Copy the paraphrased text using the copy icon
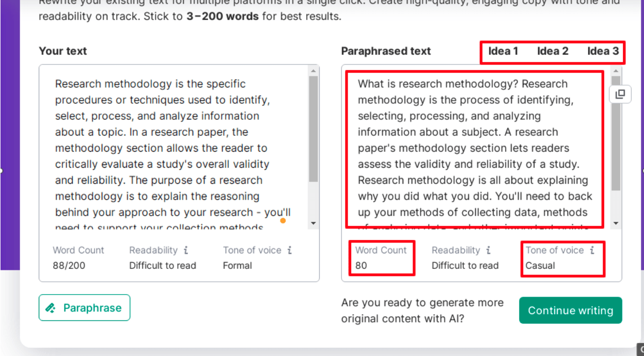Image resolution: width=644 pixels, height=356 pixels. click(x=620, y=94)
